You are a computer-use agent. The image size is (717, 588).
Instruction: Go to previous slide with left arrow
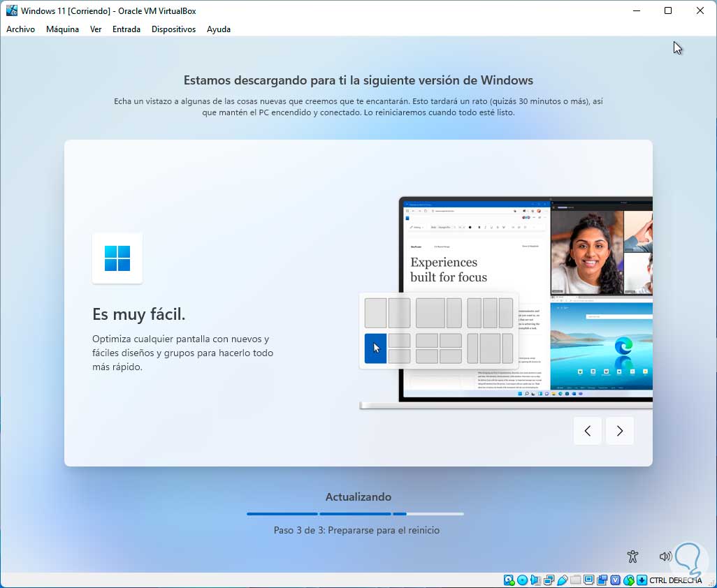[588, 430]
